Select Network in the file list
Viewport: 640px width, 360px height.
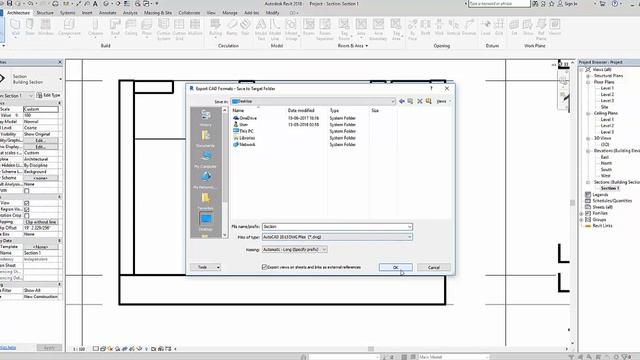tap(244, 144)
